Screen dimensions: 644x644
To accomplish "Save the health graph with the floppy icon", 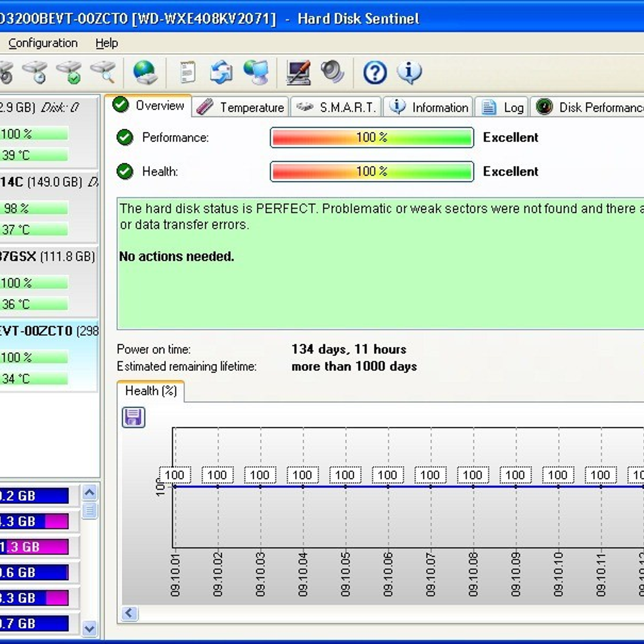I will (133, 418).
